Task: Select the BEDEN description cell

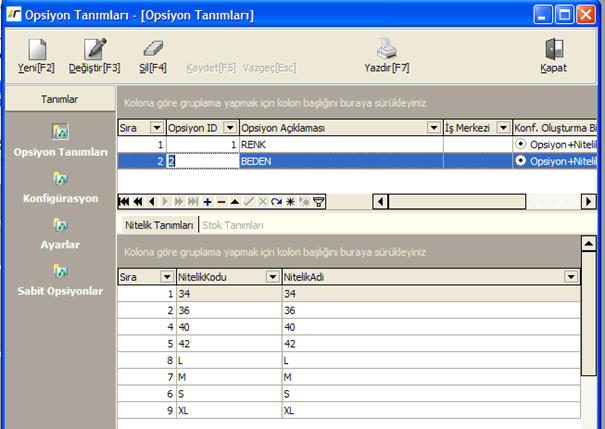Action: pos(341,161)
